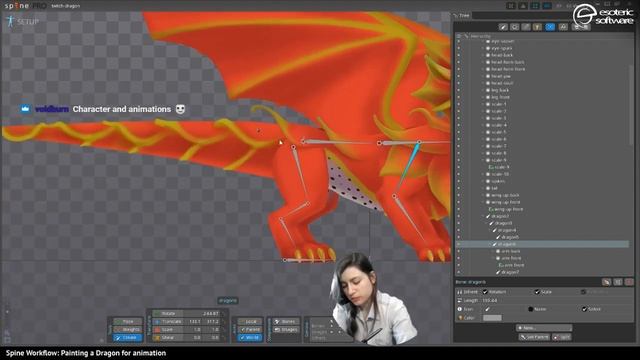Select the leg back slot in tree

tap(500, 90)
